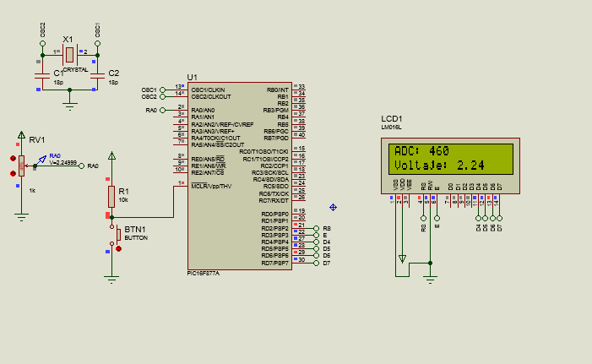
Task: Select capacitor C2 symbol
Action: (x=97, y=75)
